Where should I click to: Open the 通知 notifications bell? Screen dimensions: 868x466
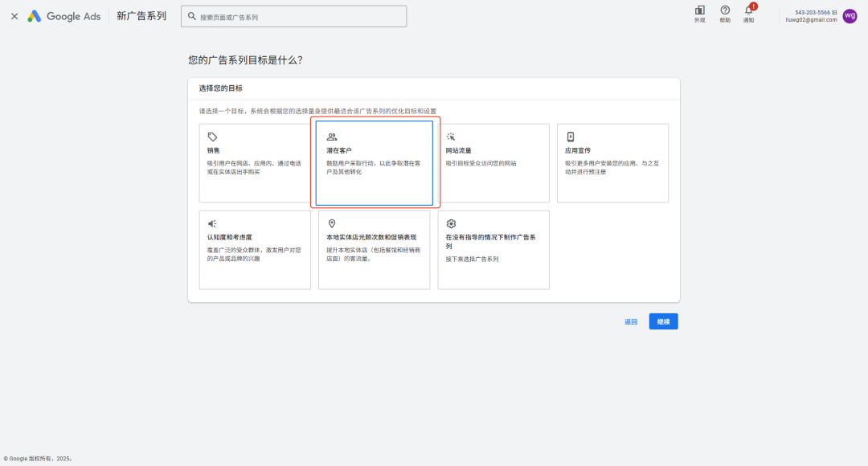point(748,13)
